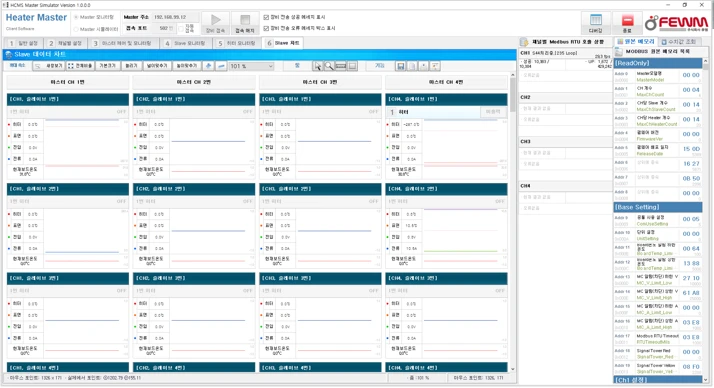Click the page icon right of save icon

[x=412, y=66]
